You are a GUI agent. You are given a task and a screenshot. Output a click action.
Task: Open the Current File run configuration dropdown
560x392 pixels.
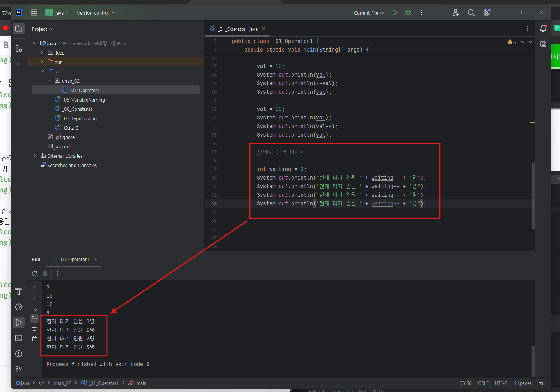(x=369, y=13)
